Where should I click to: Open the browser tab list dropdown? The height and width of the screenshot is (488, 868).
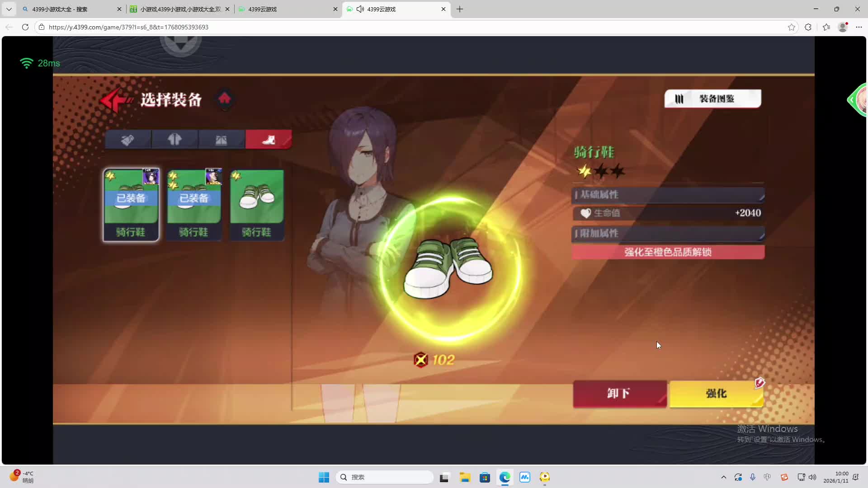[9, 9]
